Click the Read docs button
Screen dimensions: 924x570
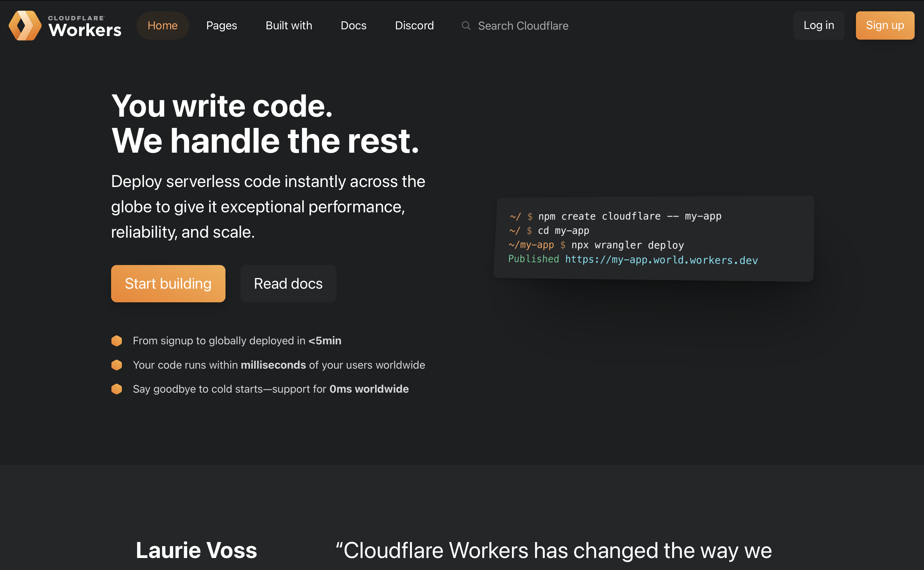tap(288, 283)
